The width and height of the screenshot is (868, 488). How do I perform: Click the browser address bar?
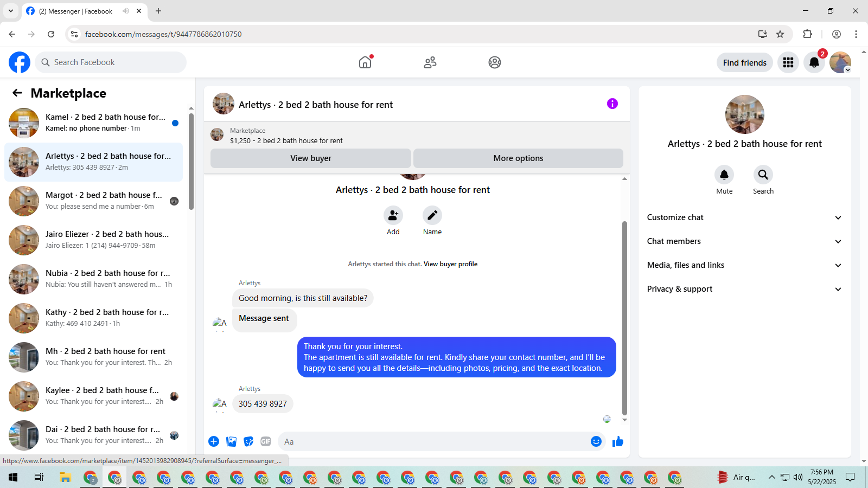click(x=418, y=34)
